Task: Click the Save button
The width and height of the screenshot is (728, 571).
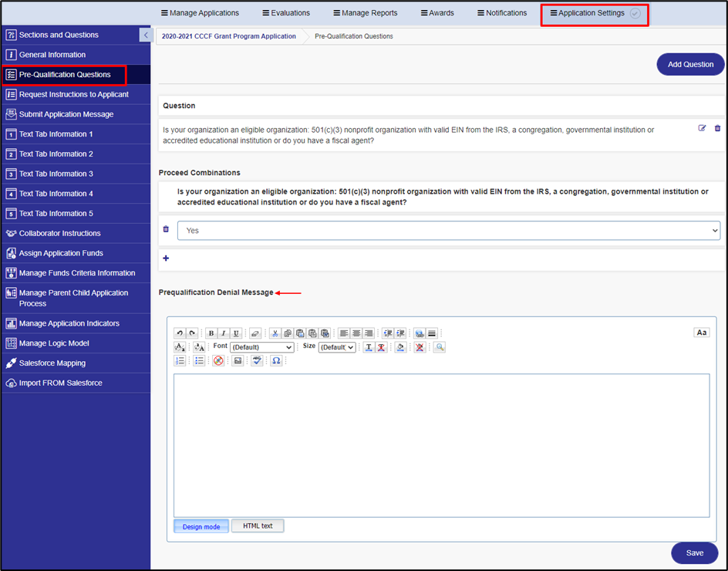Action: (x=694, y=552)
